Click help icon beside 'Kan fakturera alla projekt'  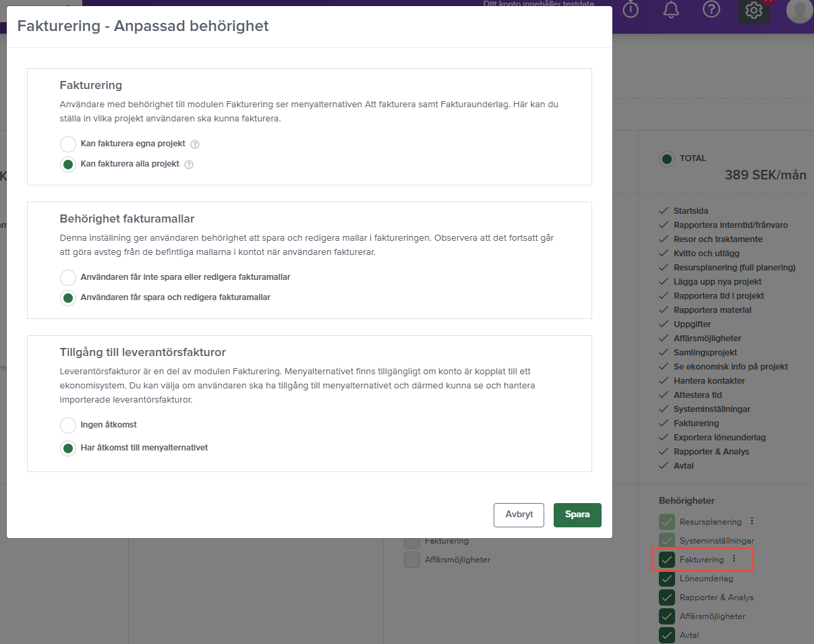click(189, 165)
